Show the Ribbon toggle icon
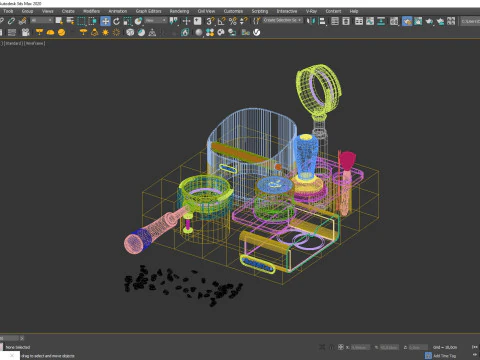The height and width of the screenshot is (360, 480). 359,21
